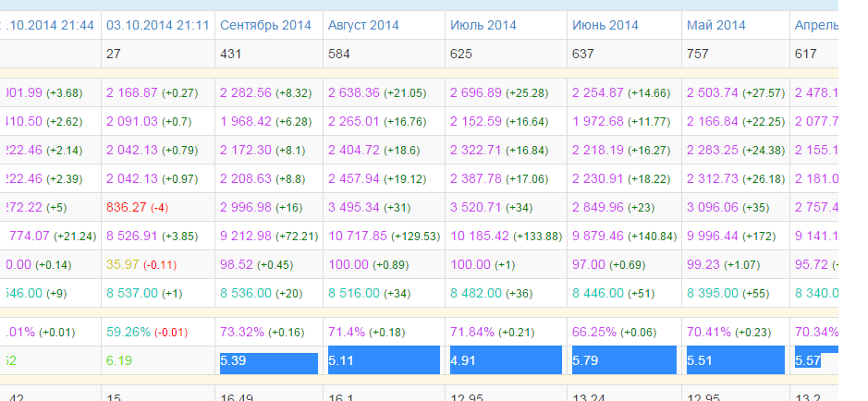Viewport: 868px width, 401px height.
Task: Open the Сентябрь 2014 column header
Action: tap(265, 25)
